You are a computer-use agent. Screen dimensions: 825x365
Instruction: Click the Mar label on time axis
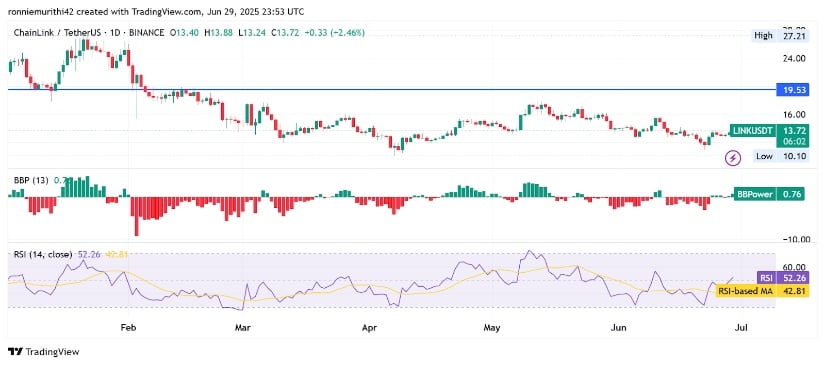[243, 328]
